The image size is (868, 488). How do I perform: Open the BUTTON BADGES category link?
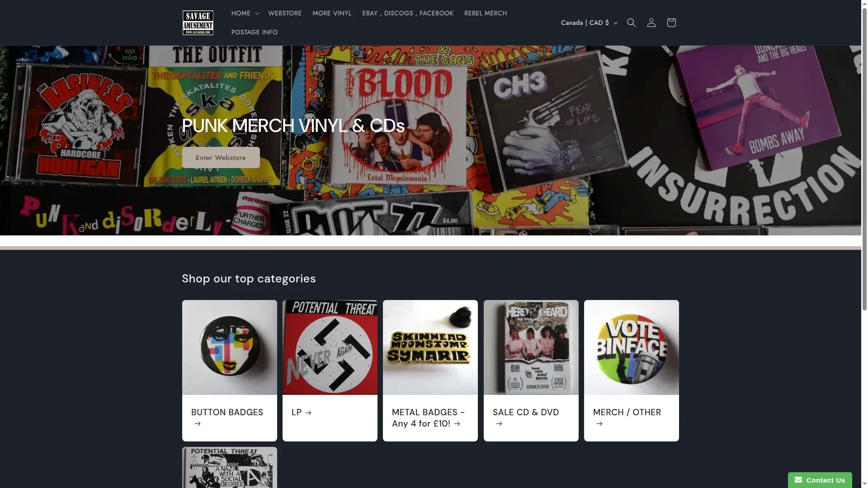(227, 418)
